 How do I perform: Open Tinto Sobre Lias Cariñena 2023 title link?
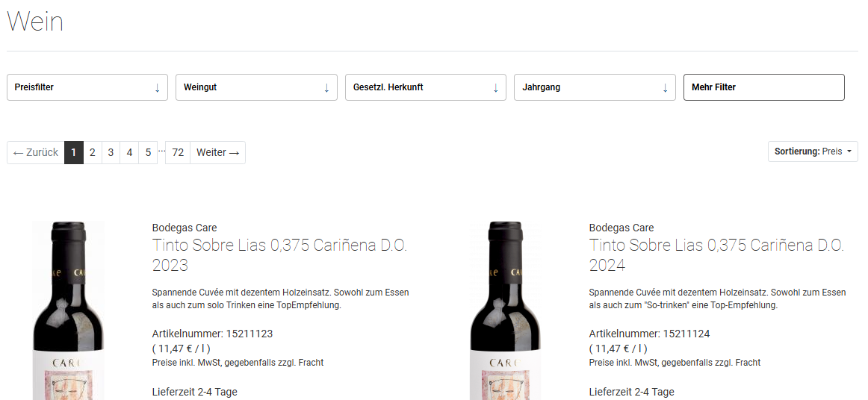click(279, 255)
